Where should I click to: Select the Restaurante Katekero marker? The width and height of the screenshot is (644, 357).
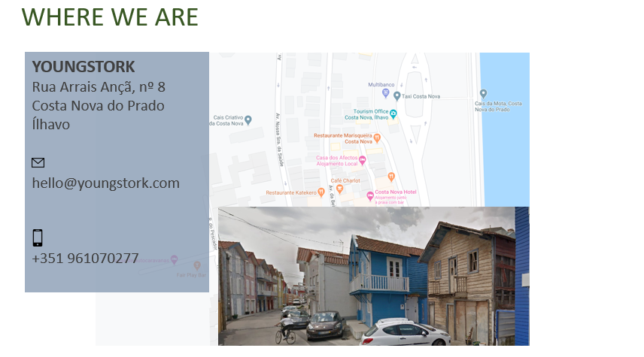click(x=321, y=192)
